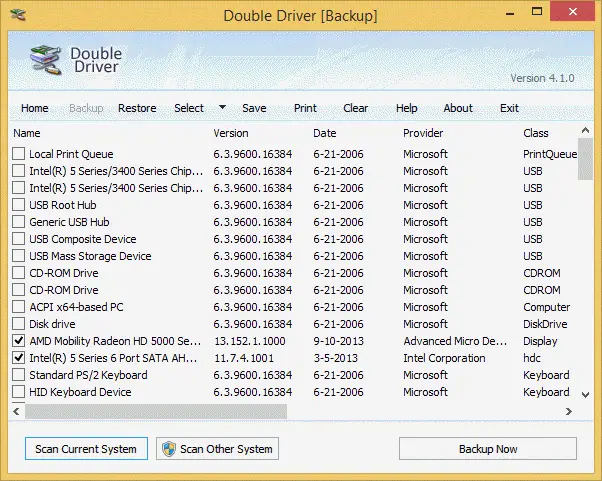Sort by the Date column header
The width and height of the screenshot is (602, 481).
(325, 133)
